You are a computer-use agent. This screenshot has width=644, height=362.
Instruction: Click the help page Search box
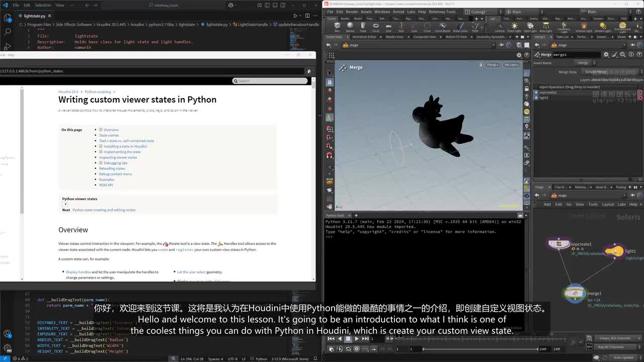tap(270, 81)
